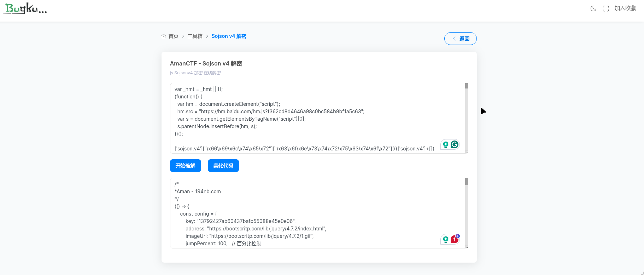Click Sojson v4 解密 breadcrumb
This screenshot has height=275, width=644.
coord(229,36)
